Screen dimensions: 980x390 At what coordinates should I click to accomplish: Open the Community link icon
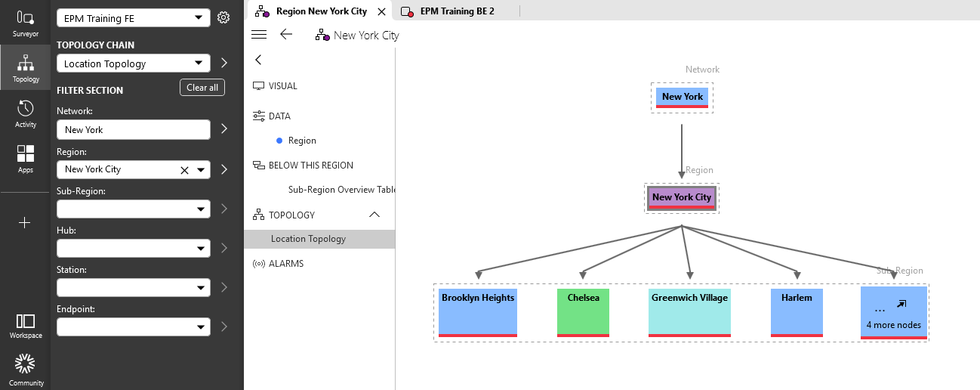(x=25, y=368)
